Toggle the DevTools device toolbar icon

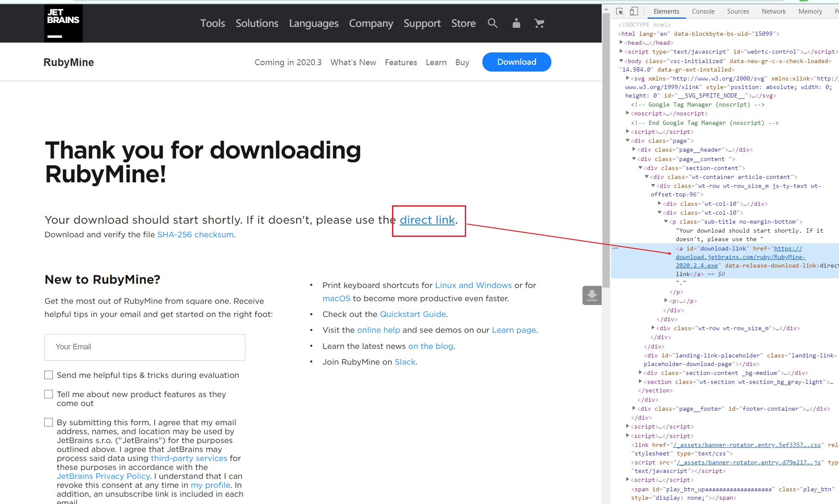coord(634,12)
